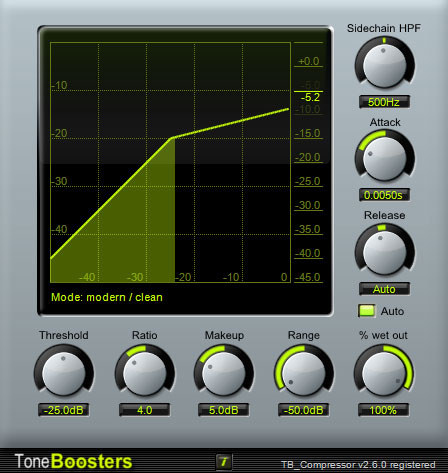Viewport: 448px width, 473px height.
Task: Click the -50.0dB range value field
Action: (x=304, y=410)
